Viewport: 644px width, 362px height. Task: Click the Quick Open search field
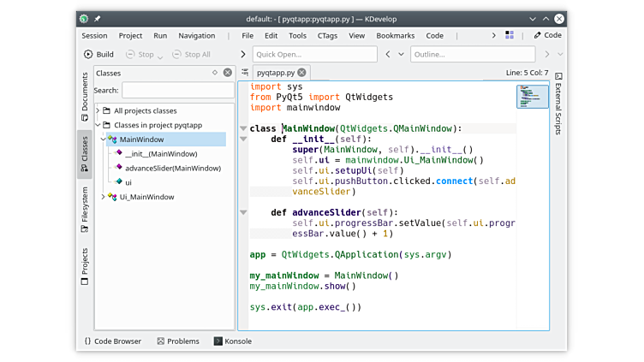click(x=314, y=54)
